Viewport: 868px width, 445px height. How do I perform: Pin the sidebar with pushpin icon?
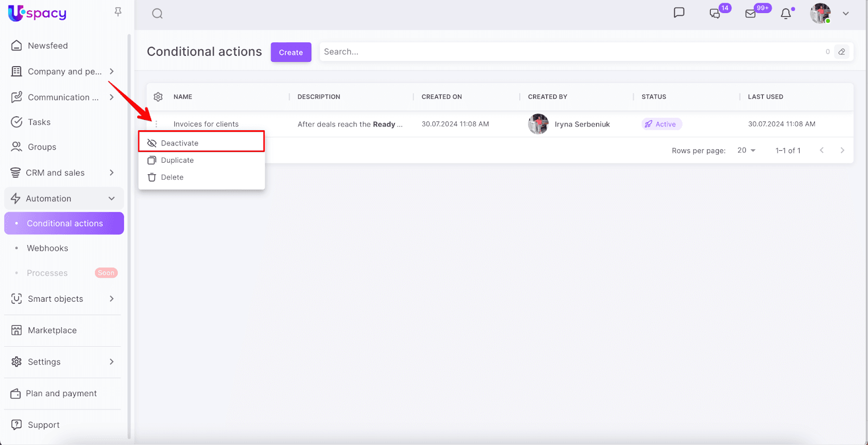pos(118,12)
